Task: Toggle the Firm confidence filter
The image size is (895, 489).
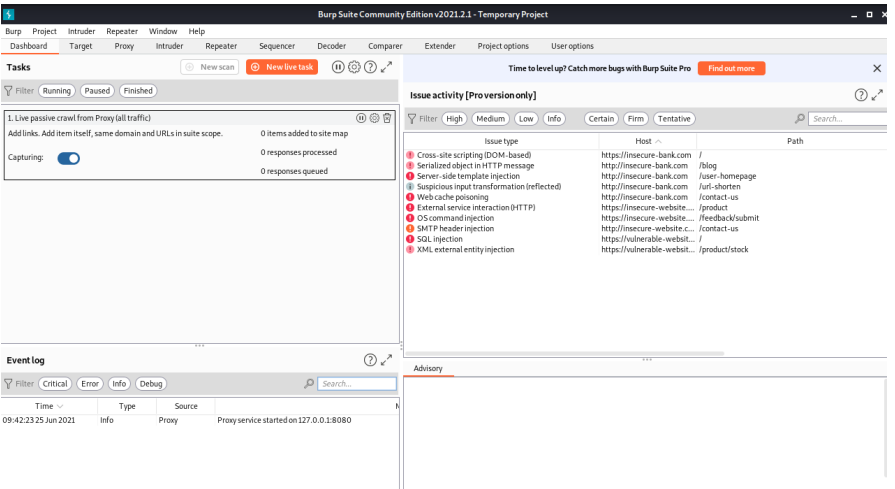Action: point(636,119)
